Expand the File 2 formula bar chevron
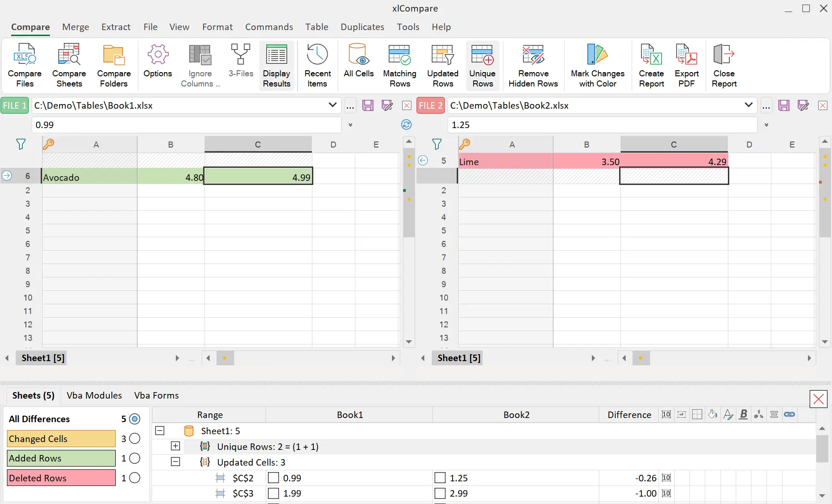 point(766,125)
